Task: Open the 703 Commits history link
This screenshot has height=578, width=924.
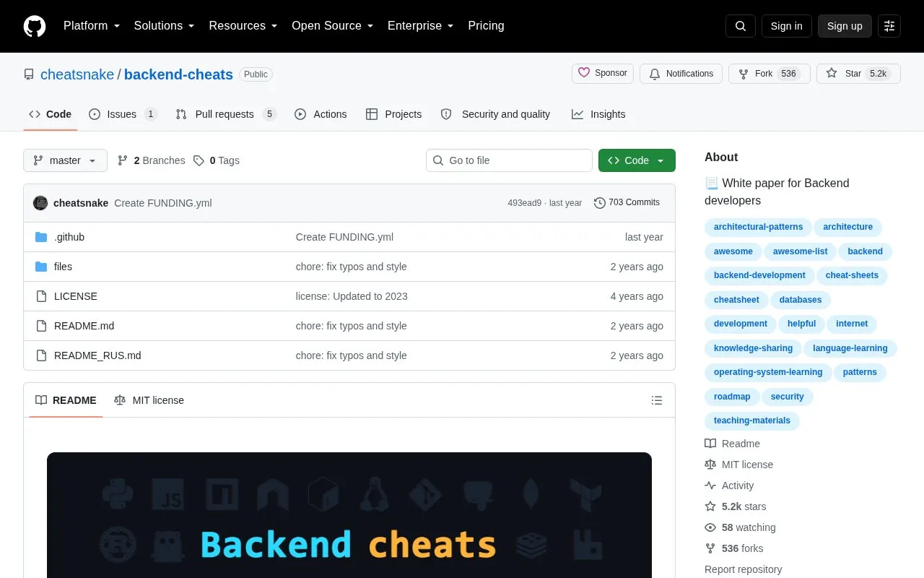Action: pos(627,203)
